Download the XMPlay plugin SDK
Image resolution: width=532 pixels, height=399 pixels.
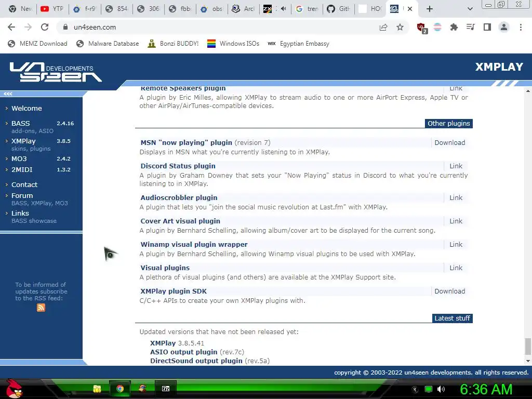tap(449, 291)
